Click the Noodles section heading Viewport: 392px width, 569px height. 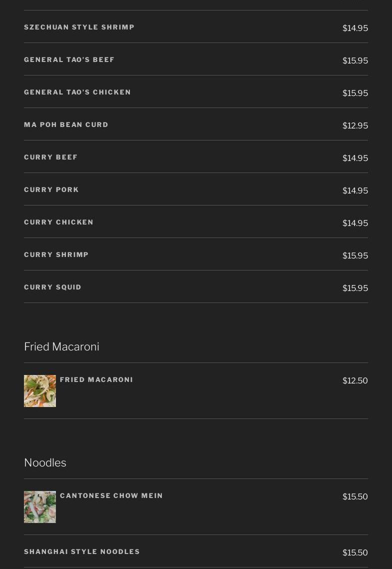pyautogui.click(x=45, y=463)
